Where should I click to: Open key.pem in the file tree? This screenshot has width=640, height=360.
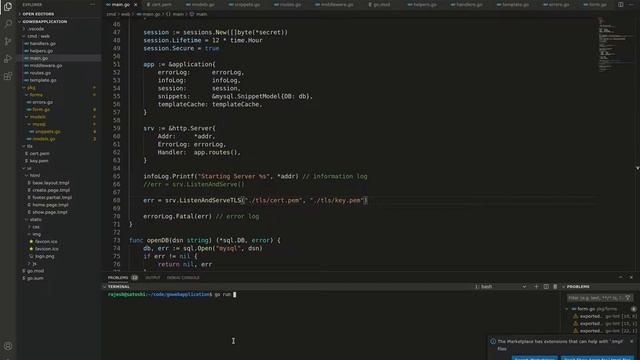39,161
